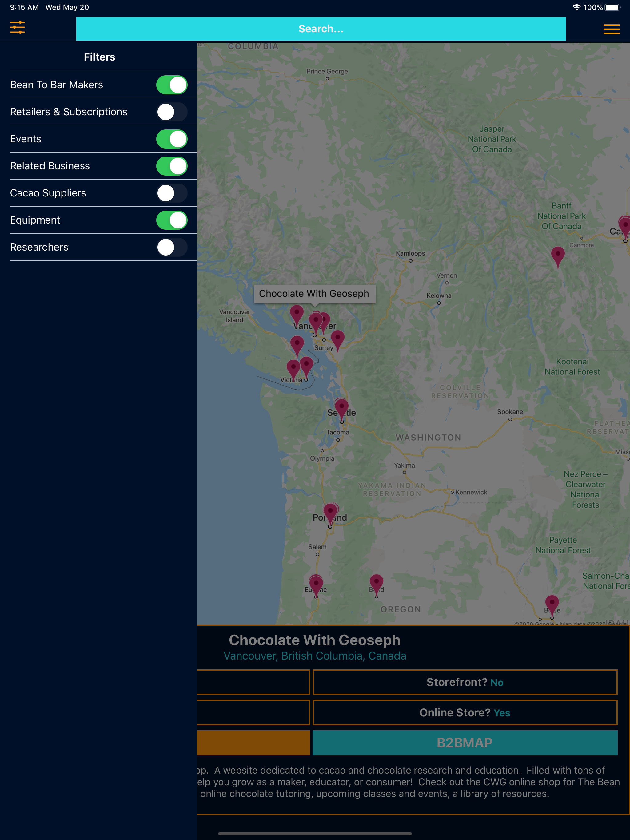Tap the Yakima label on the map
Viewport: 630px width, 840px height.
404,465
